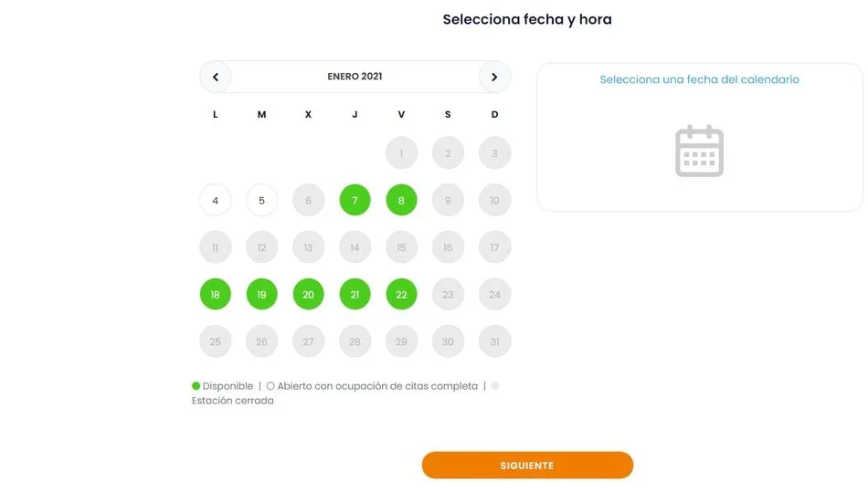The image size is (868, 492).
Task: Click closed day 31 in the calendar
Action: (x=494, y=341)
